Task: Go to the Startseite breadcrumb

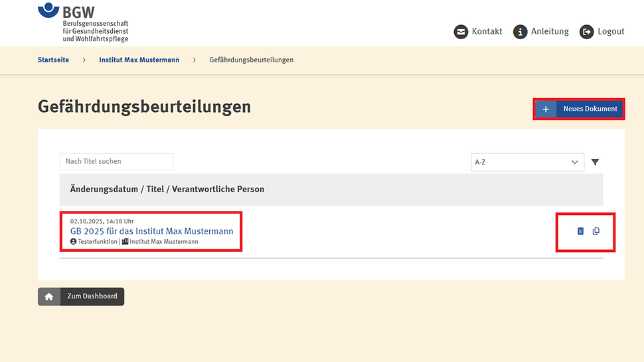Action: click(53, 60)
